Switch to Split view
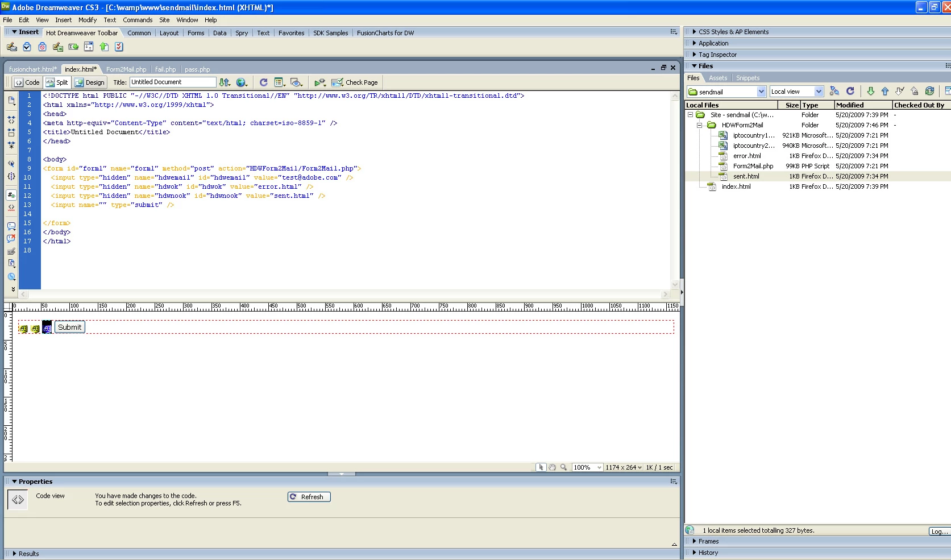 pyautogui.click(x=57, y=82)
